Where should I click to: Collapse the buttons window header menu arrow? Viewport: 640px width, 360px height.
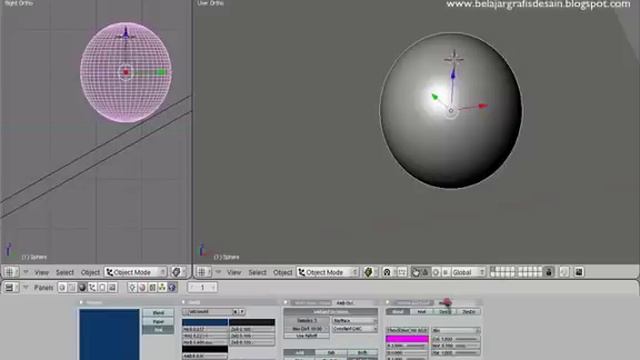pyautogui.click(x=26, y=287)
